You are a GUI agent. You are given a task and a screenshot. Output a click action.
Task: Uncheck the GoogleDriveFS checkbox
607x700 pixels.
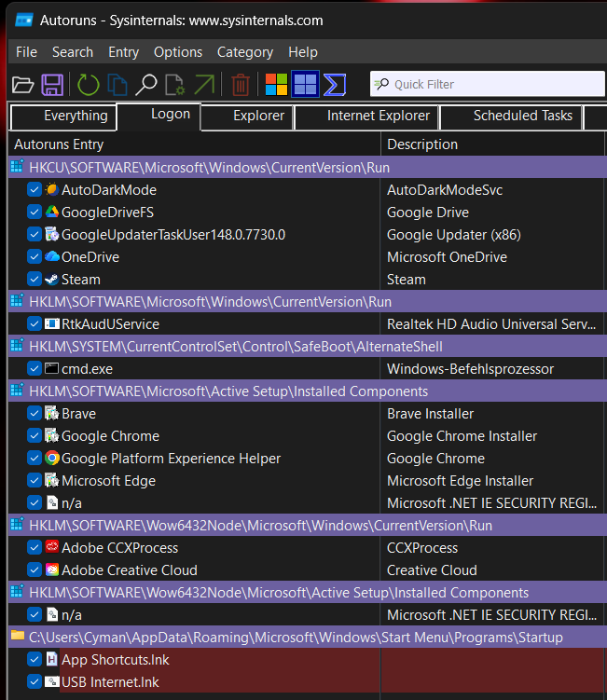[34, 213]
